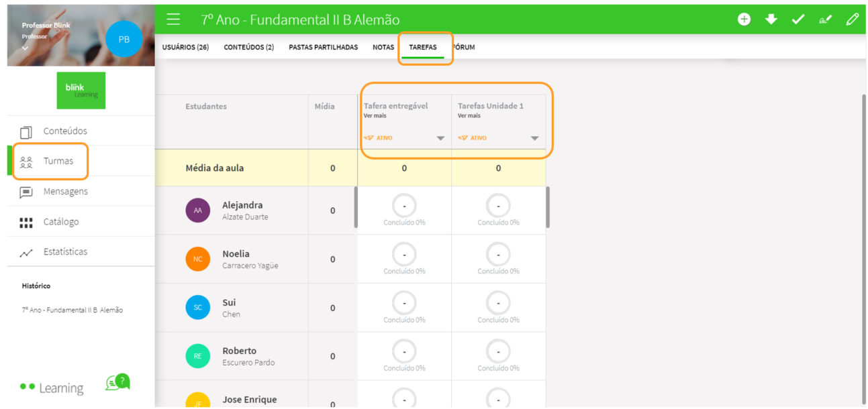Open Estatísticas in the sidebar
Screen dimensions: 868x409
pyautogui.click(x=65, y=252)
